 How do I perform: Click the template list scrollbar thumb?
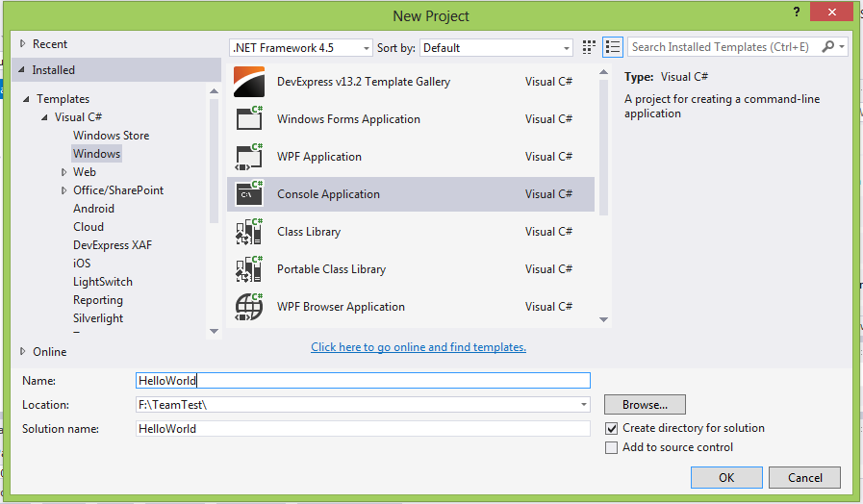click(x=604, y=147)
